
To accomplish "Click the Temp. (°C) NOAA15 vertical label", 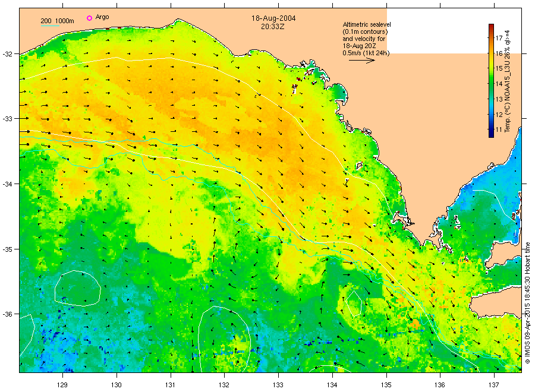I will tap(508, 81).
